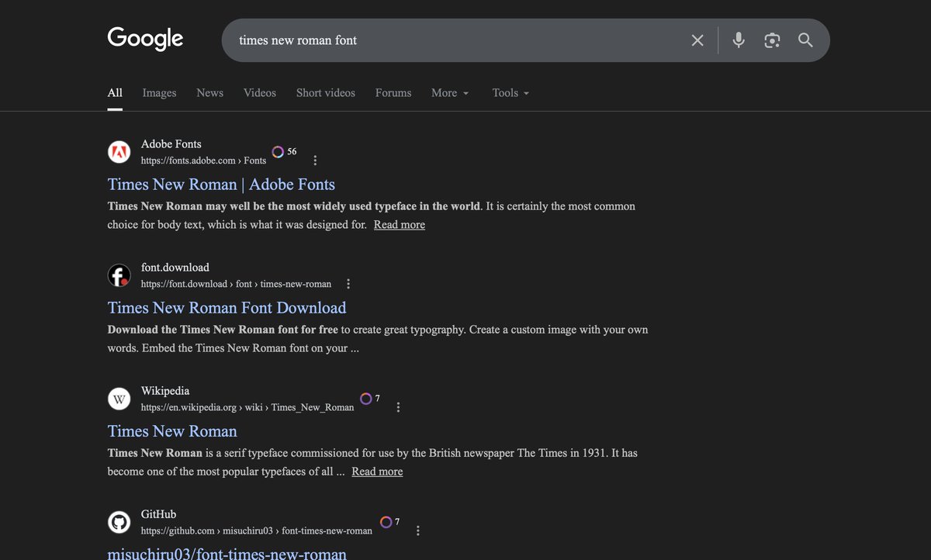Switch to Short videos tab
Viewport: 931px width, 560px height.
[x=326, y=93]
